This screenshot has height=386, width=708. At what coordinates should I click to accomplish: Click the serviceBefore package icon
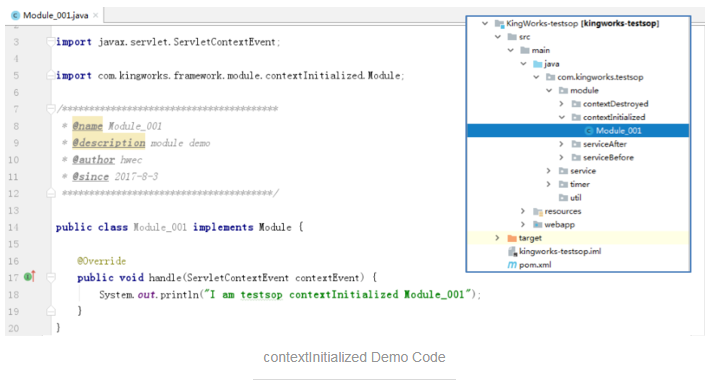pyautogui.click(x=576, y=158)
